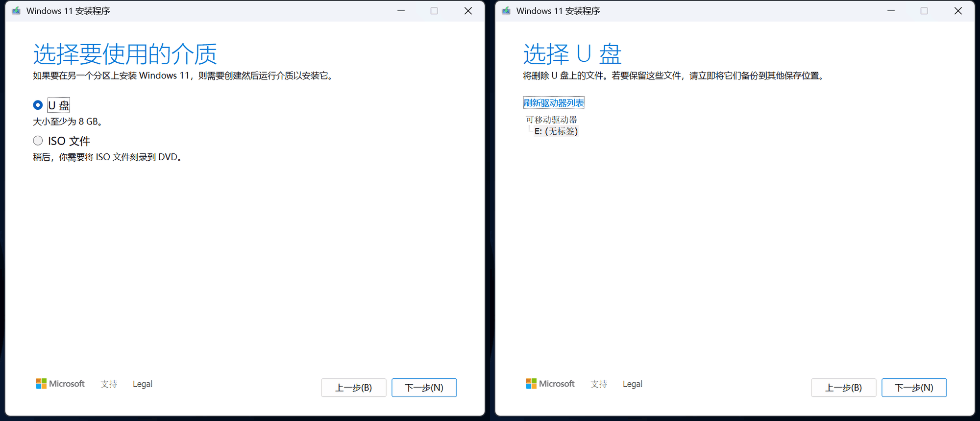Click 上一步(B) in the right window
Screen dimensions: 980x421
[843, 388]
